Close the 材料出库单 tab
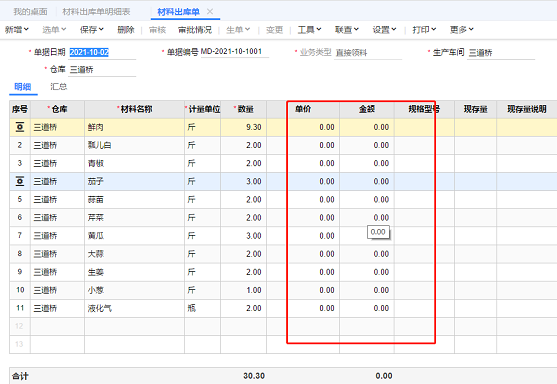 click(210, 12)
